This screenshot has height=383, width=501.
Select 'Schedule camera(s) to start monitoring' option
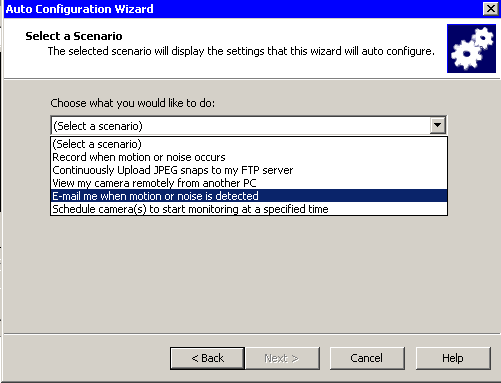[x=249, y=209]
